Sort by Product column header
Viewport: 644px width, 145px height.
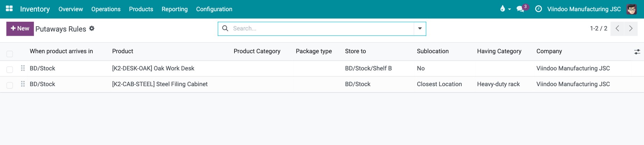[x=122, y=51]
